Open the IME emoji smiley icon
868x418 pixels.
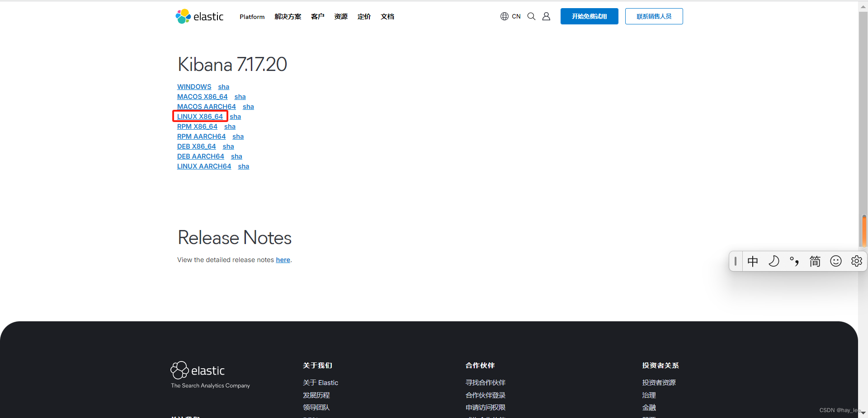tap(836, 261)
